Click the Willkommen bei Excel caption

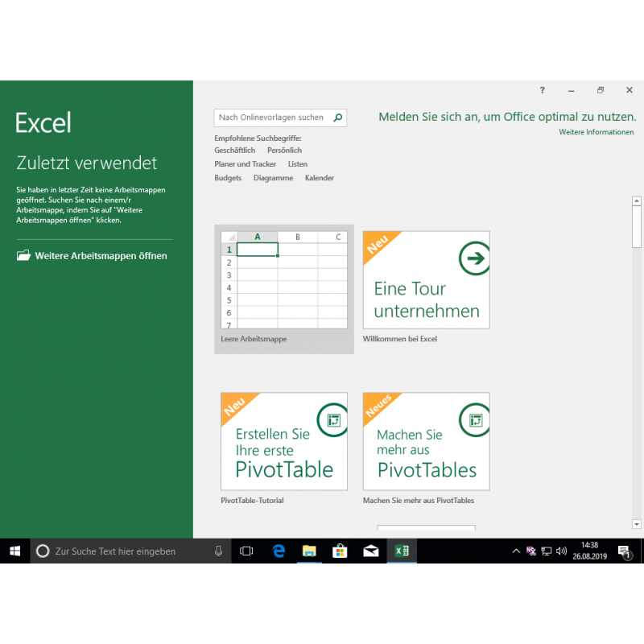click(399, 339)
